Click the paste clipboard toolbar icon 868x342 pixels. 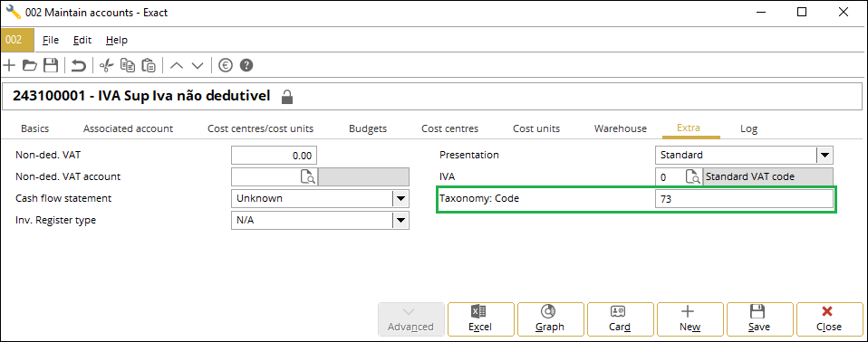(x=149, y=65)
